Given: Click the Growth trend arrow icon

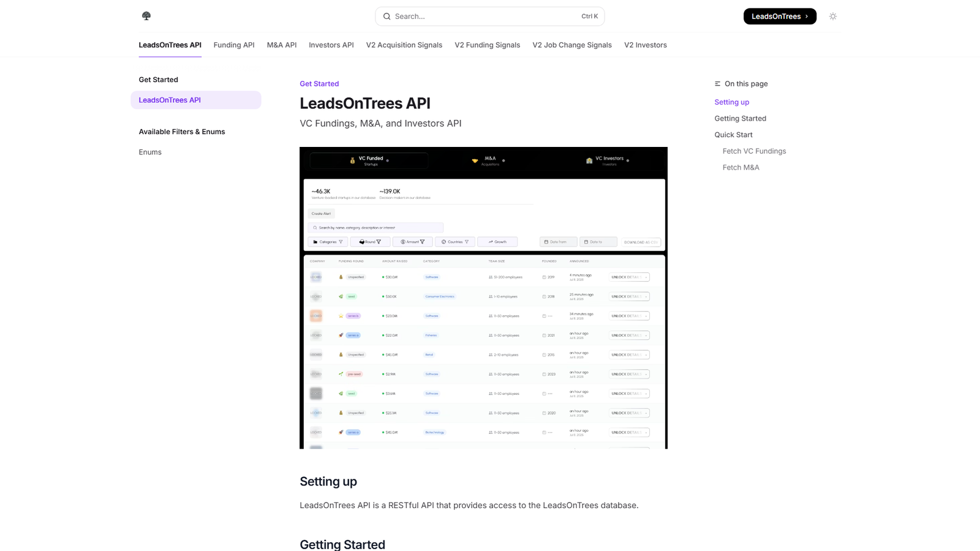Looking at the screenshot, I should pyautogui.click(x=491, y=241).
